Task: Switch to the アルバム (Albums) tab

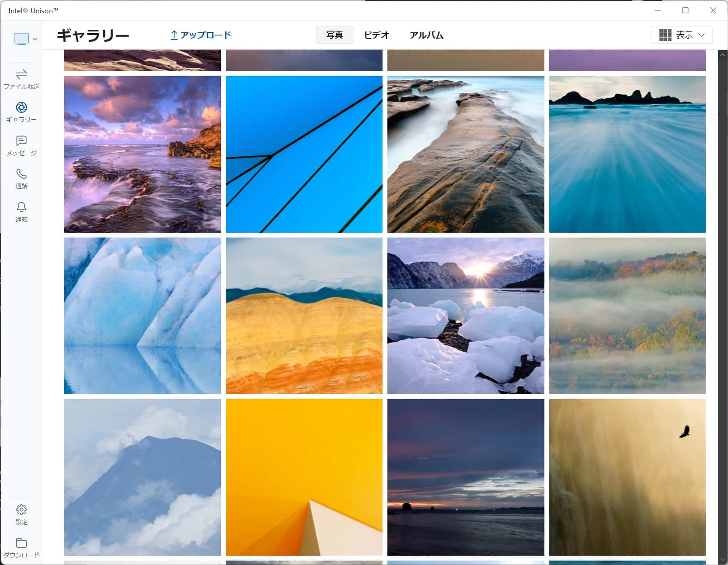Action: coord(426,35)
